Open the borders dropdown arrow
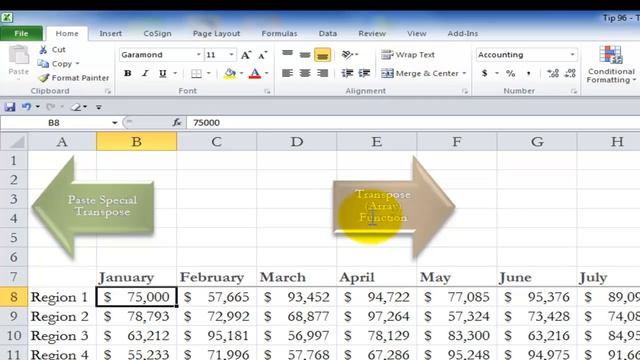 [x=208, y=73]
